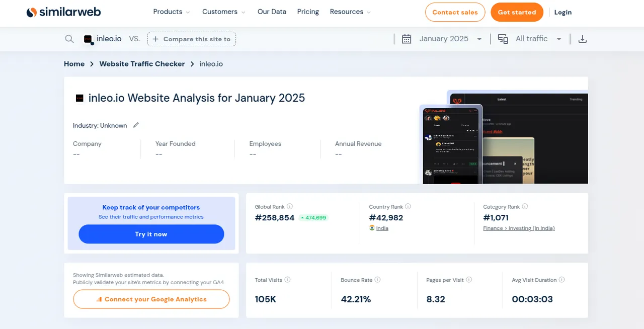Click the devices icon beside All traffic
Image resolution: width=644 pixels, height=329 pixels.
tap(503, 39)
